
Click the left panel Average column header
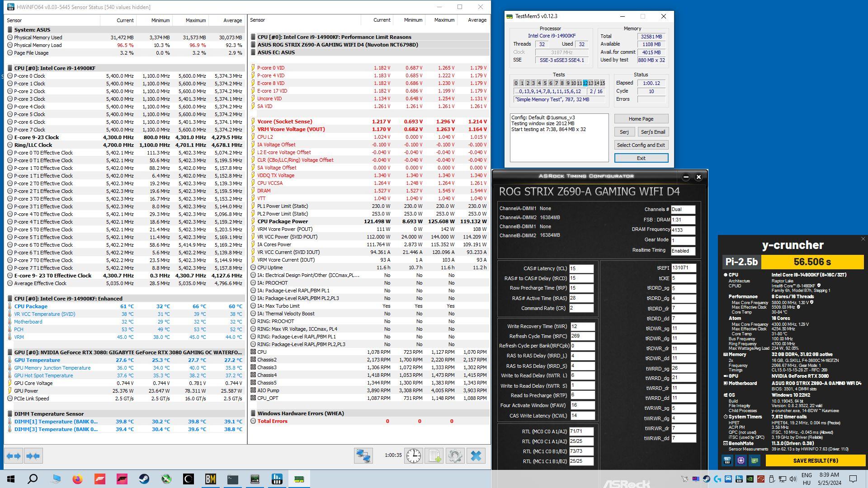pyautogui.click(x=232, y=20)
